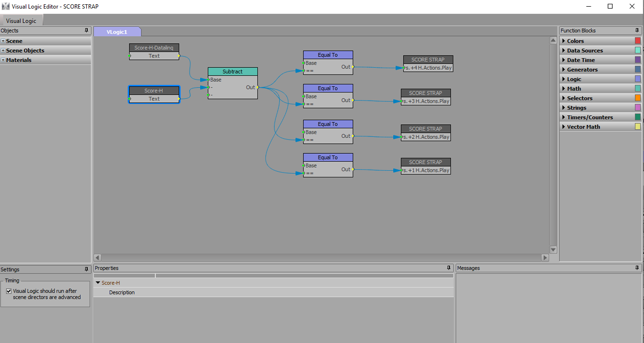Screen dimensions: 644x343
Task: Pin the Properties panel
Action: (450, 268)
